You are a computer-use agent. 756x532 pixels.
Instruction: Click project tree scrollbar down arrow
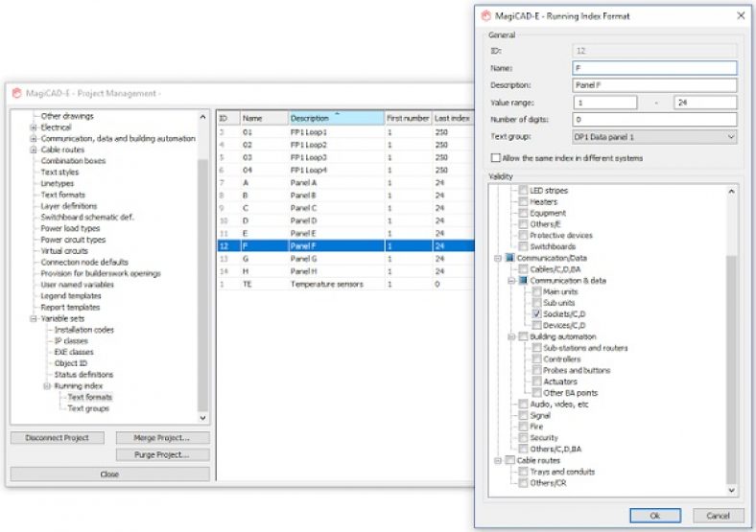pos(203,418)
